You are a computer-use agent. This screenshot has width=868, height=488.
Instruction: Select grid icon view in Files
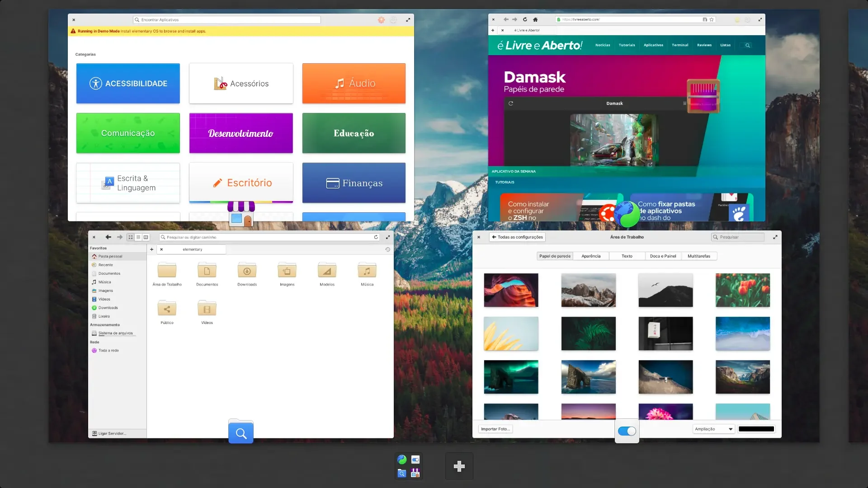(x=131, y=237)
